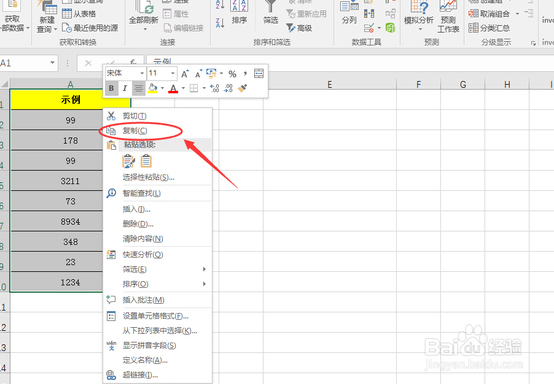Click 预测工作表 Forecast Sheet

pyautogui.click(x=448, y=16)
